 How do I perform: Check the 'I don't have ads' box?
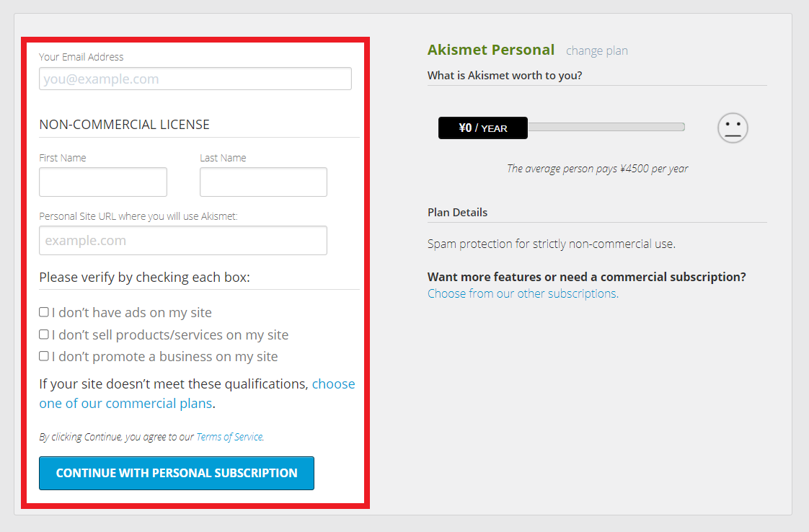coord(44,312)
